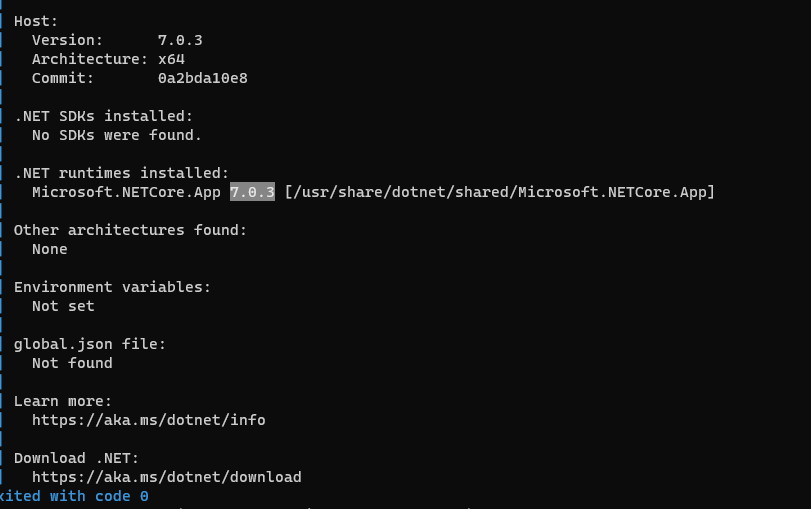The height and width of the screenshot is (509, 811).
Task: Click the commit hash 0a2bda10e8
Action: tap(202, 78)
